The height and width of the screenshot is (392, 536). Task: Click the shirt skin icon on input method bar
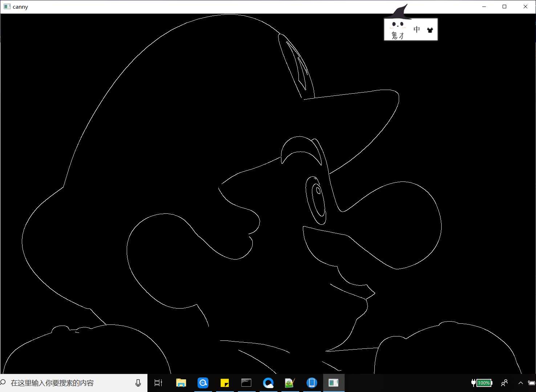click(x=430, y=30)
